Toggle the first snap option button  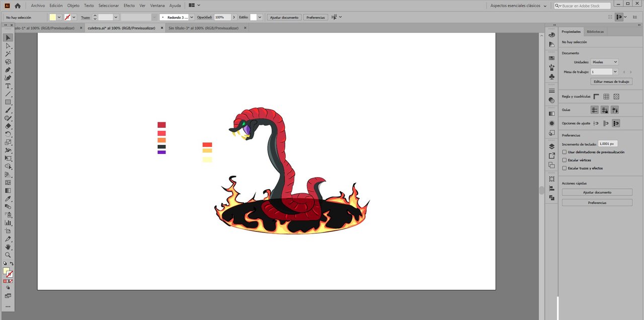click(x=596, y=123)
